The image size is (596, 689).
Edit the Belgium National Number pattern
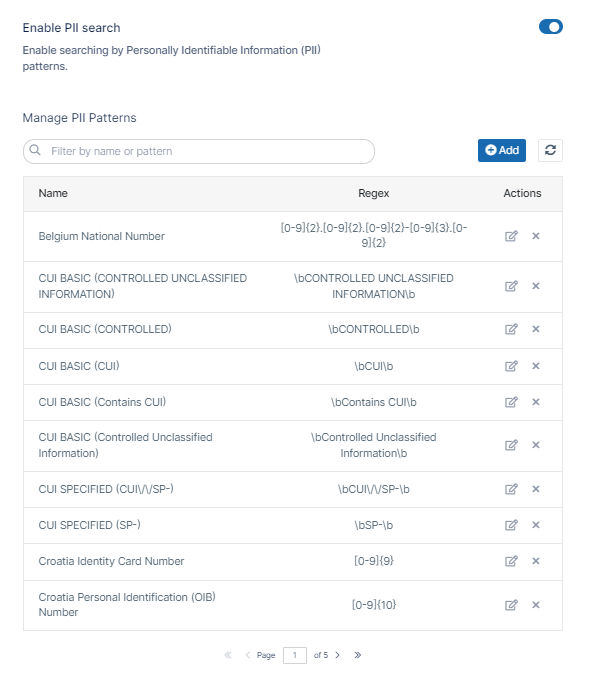click(x=511, y=236)
